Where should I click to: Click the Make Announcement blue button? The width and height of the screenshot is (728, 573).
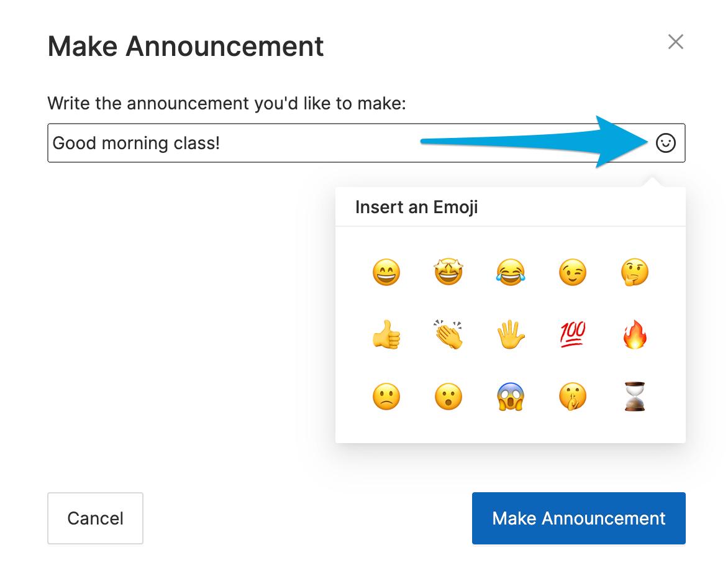pos(578,518)
